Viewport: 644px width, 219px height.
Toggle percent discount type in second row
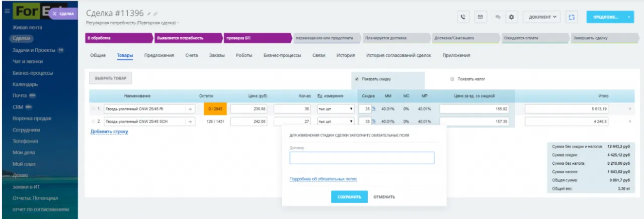tap(373, 121)
